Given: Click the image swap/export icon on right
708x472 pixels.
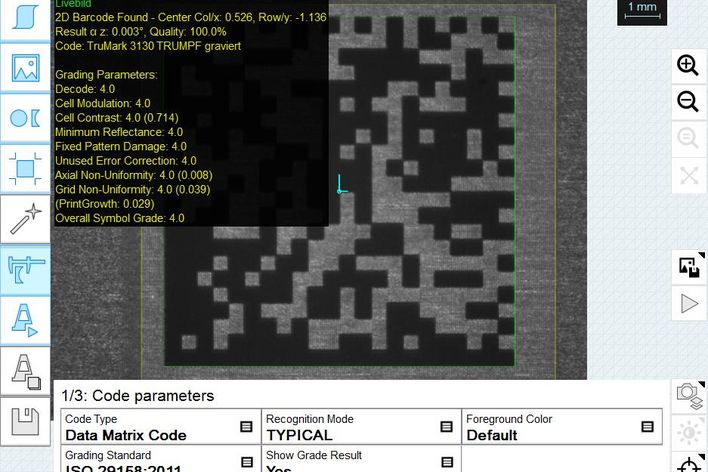Looking at the screenshot, I should (688, 266).
